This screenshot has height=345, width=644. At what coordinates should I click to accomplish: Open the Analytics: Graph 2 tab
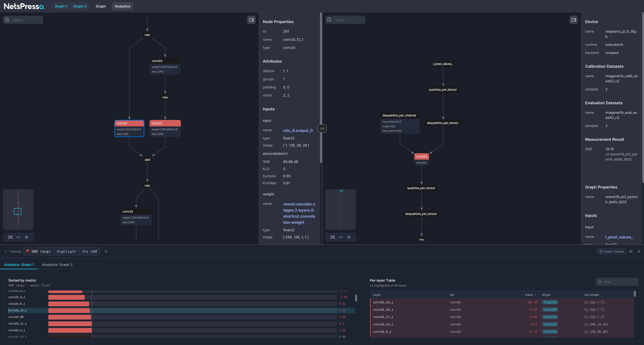(57, 265)
